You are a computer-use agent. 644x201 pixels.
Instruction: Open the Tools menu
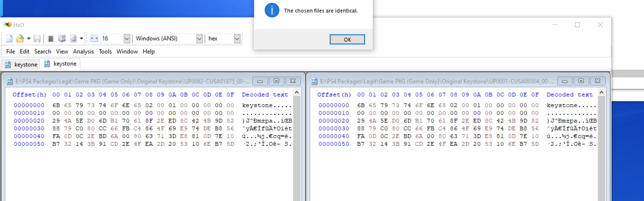[105, 52]
